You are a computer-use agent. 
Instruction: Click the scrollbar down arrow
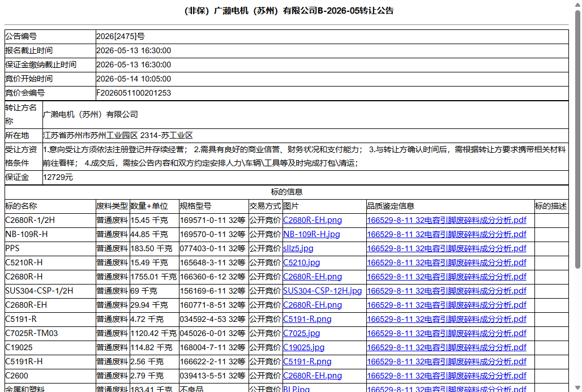point(577,387)
